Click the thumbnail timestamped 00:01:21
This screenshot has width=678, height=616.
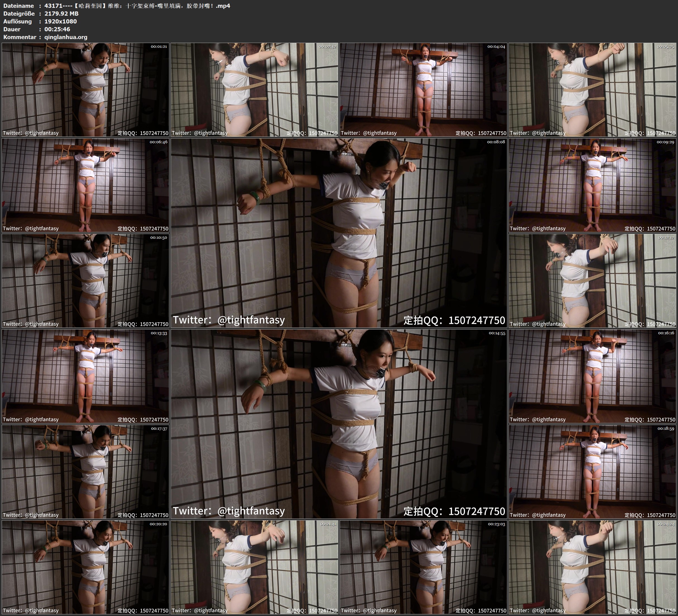[x=85, y=89]
